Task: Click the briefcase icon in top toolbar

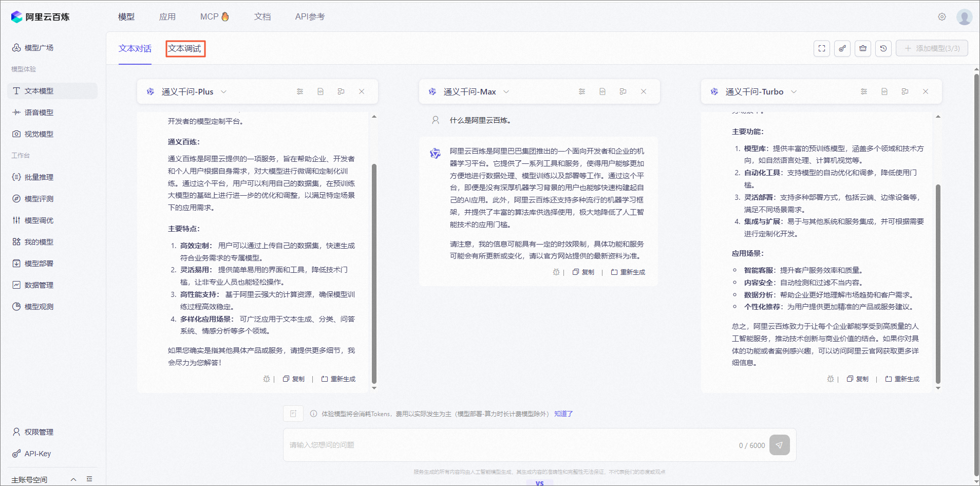Action: pyautogui.click(x=863, y=48)
